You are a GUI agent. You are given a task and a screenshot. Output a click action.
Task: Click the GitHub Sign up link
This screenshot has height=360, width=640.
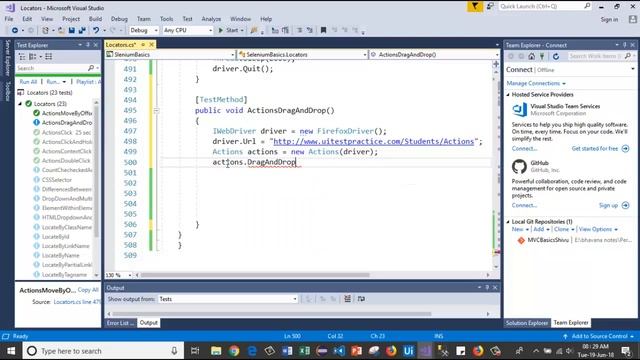(608, 205)
